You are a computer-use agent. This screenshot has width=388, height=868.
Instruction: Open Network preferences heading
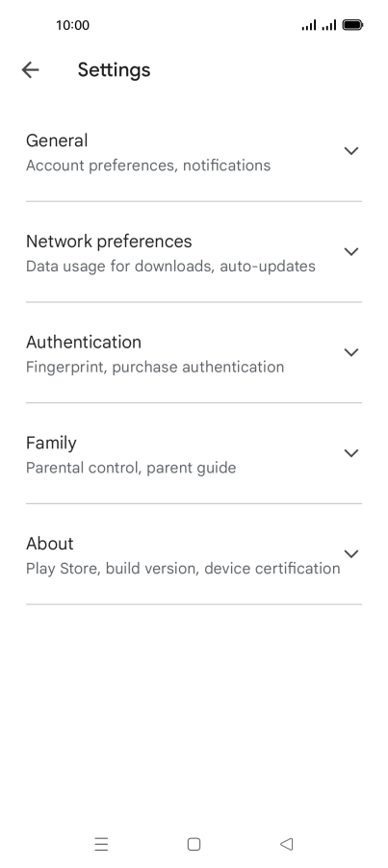(x=109, y=242)
